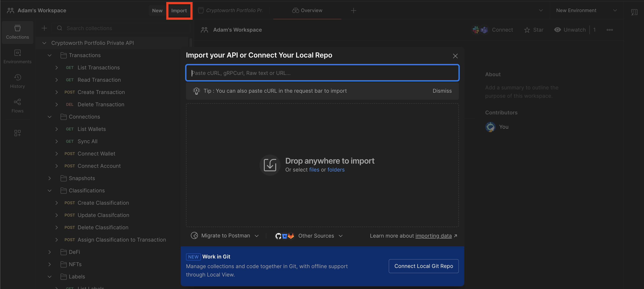Image resolution: width=644 pixels, height=289 pixels.
Task: Open a new tab with plus icon
Action: [353, 11]
